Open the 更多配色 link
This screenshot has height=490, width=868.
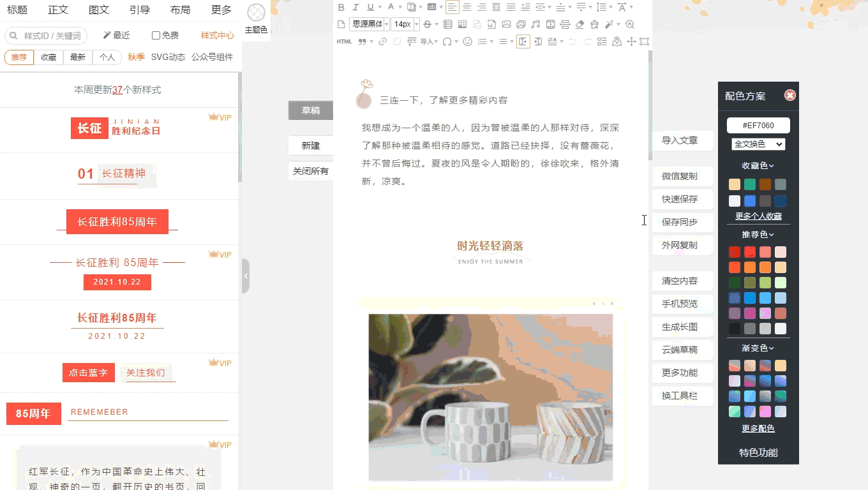[758, 429]
